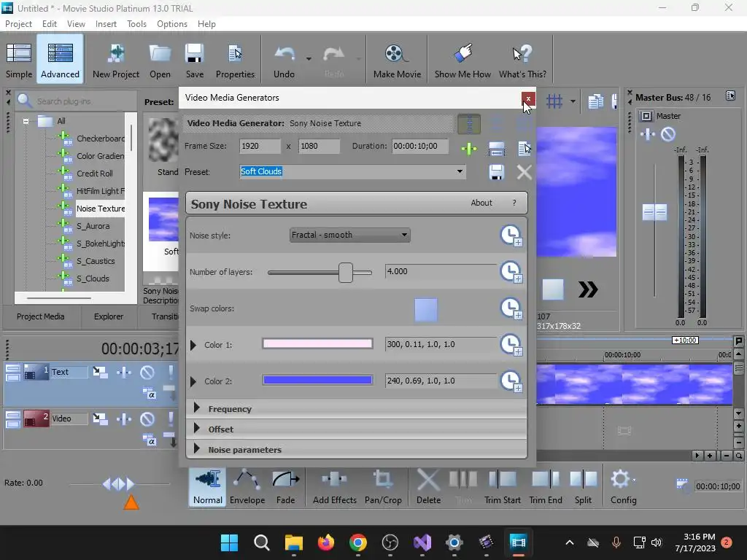
Task: Switch to Explorer tab
Action: pos(109,316)
